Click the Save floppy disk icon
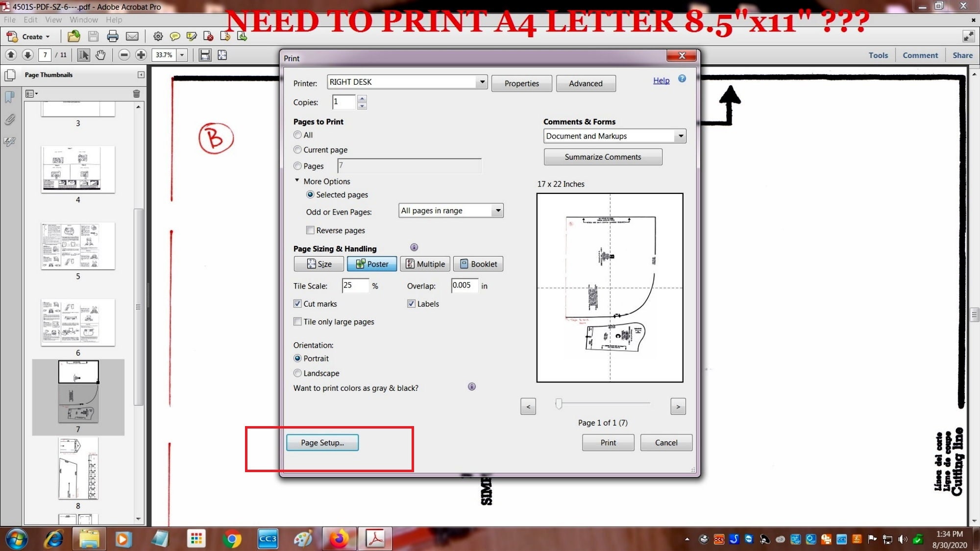The width and height of the screenshot is (980, 551). [x=93, y=36]
